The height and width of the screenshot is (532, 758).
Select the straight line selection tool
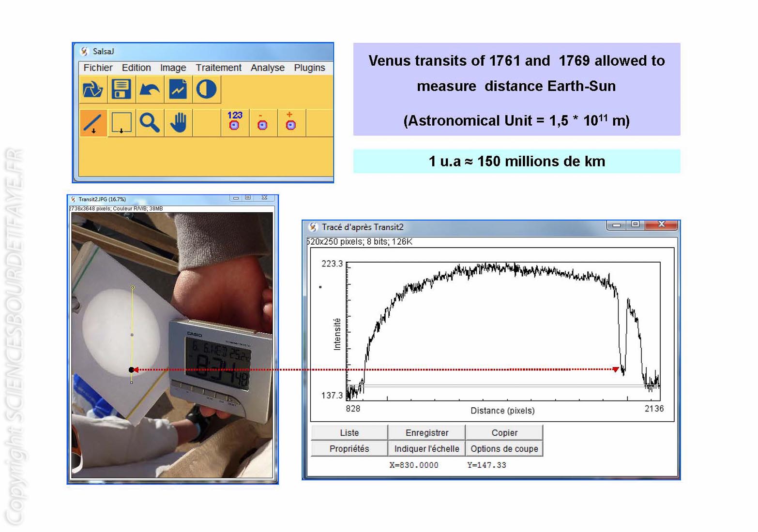(x=92, y=123)
